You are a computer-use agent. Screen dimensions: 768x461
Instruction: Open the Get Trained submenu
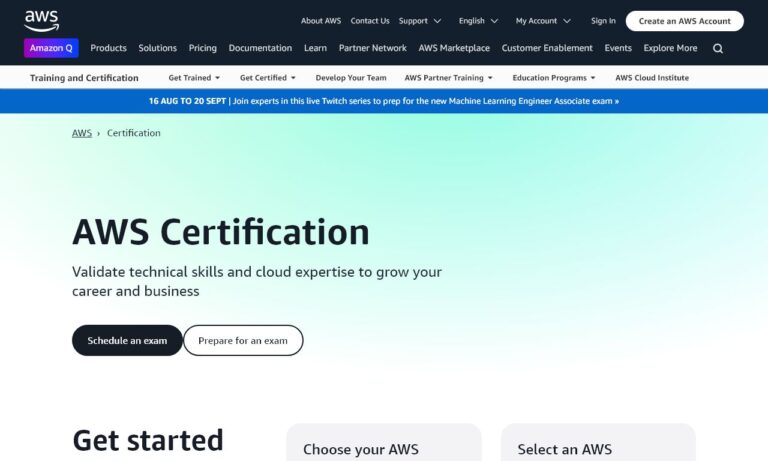tap(194, 78)
